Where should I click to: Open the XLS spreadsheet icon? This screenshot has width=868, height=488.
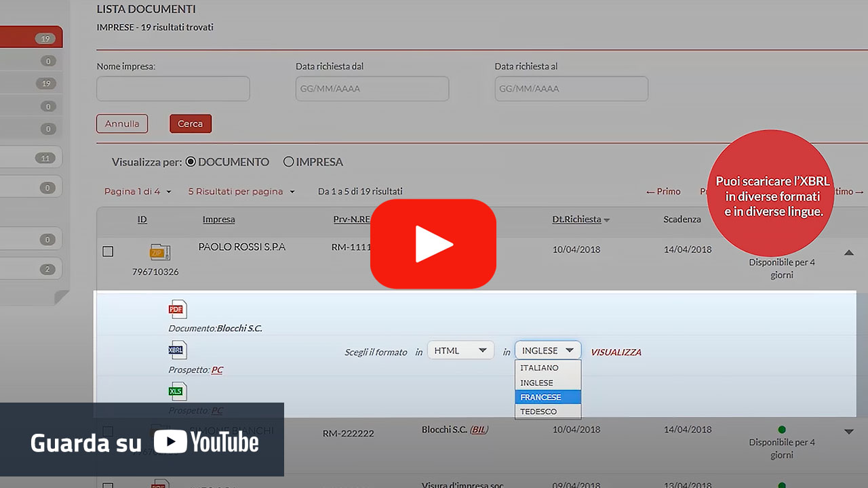[177, 391]
